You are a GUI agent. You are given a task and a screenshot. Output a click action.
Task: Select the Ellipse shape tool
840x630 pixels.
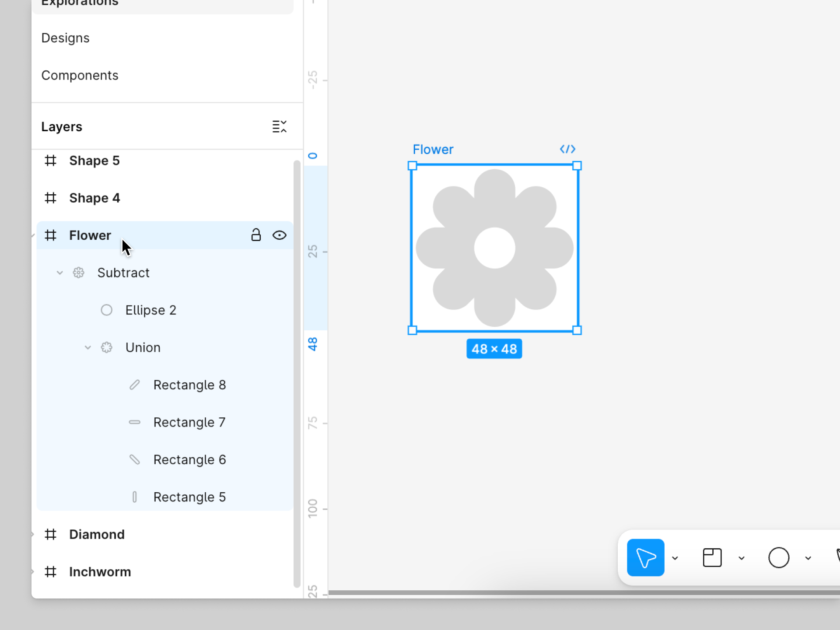tap(778, 557)
